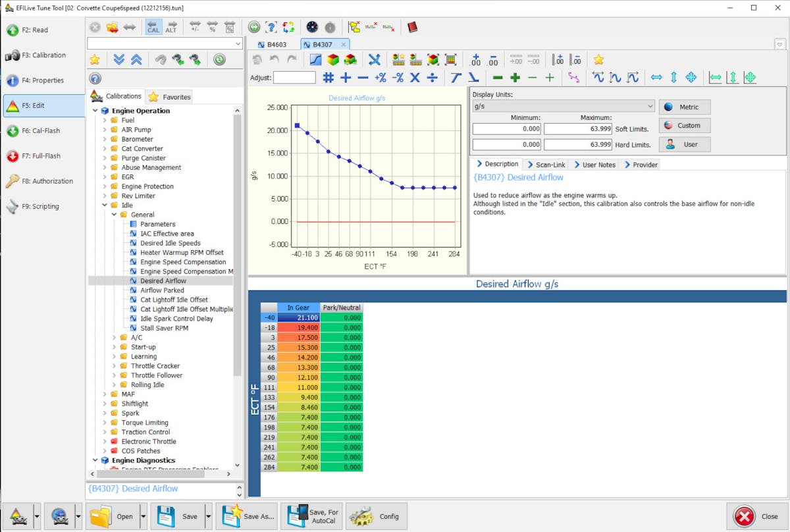The width and height of the screenshot is (790, 532).
Task: Expand the Fuel folder in tree
Action: pyautogui.click(x=105, y=120)
